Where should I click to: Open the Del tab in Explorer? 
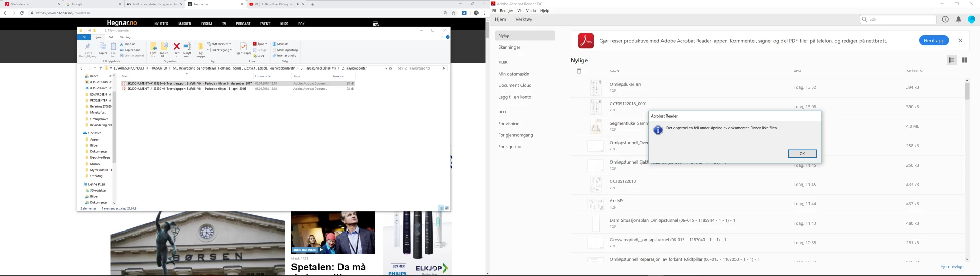[x=111, y=37]
